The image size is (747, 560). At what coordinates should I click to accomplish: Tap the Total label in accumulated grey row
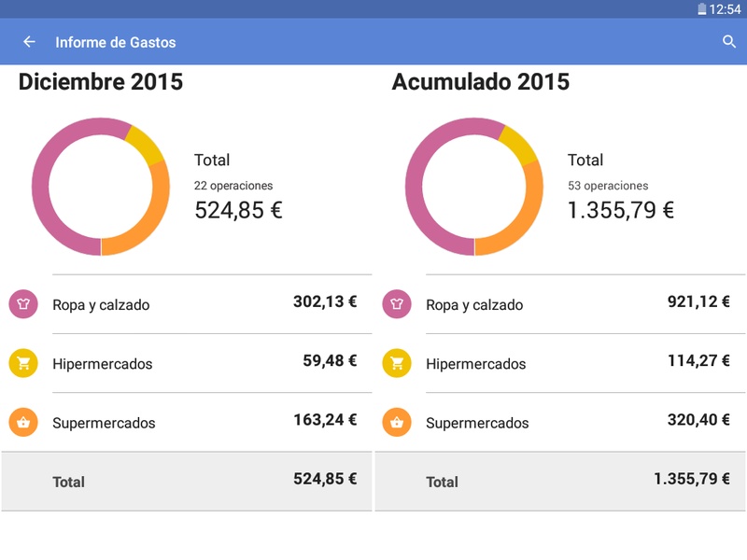442,482
